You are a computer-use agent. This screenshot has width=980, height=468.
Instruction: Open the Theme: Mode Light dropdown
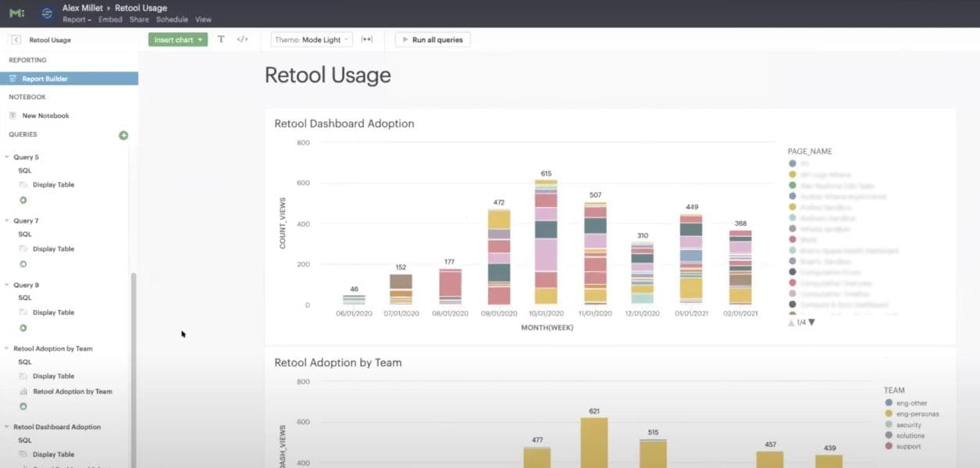pos(309,38)
